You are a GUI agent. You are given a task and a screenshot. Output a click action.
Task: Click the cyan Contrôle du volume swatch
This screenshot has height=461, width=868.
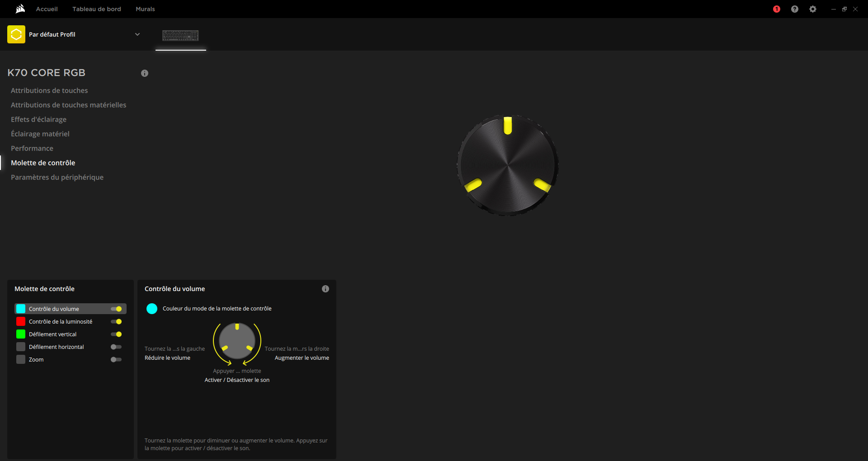pos(21,309)
